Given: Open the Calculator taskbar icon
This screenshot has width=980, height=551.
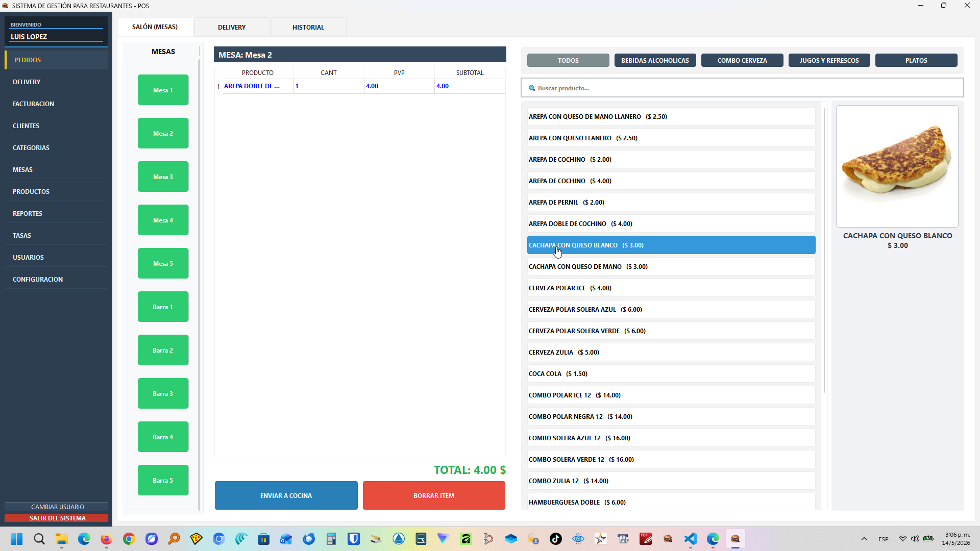Looking at the screenshot, I should (x=331, y=539).
